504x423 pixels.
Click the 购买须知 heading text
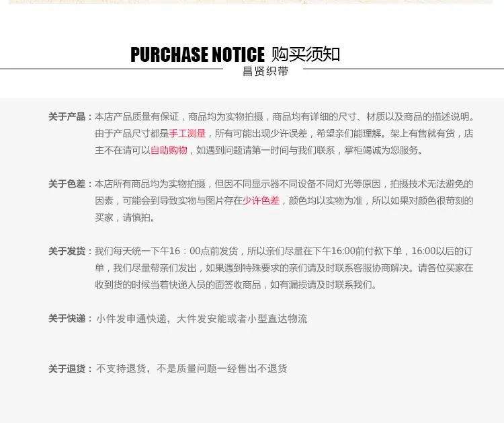tap(306, 54)
